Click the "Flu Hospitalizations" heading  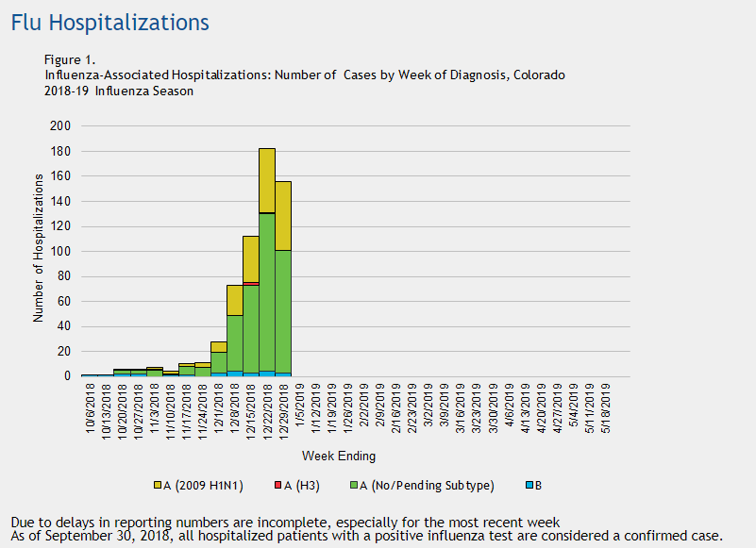pyautogui.click(x=109, y=21)
